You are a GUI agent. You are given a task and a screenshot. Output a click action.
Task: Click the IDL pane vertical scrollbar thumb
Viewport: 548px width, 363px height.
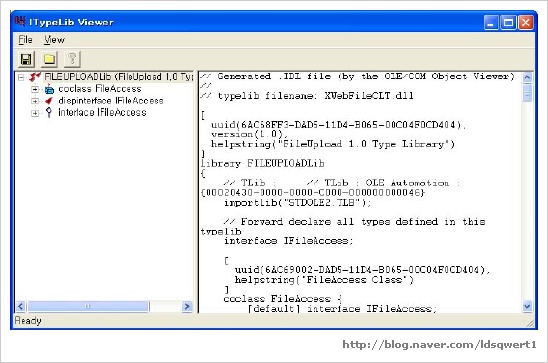tap(527, 93)
